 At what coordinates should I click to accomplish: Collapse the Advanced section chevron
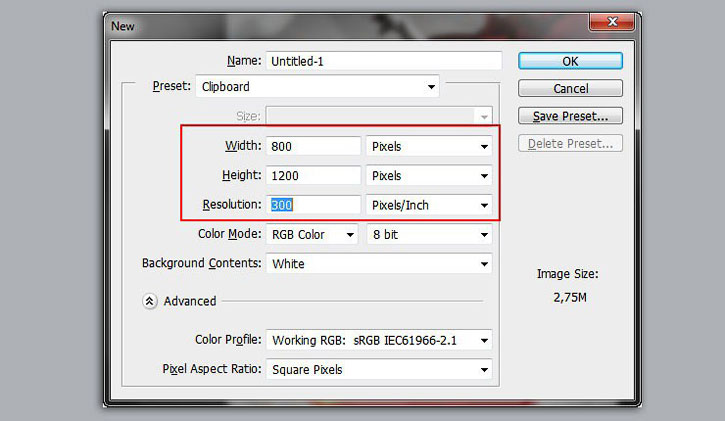149,301
